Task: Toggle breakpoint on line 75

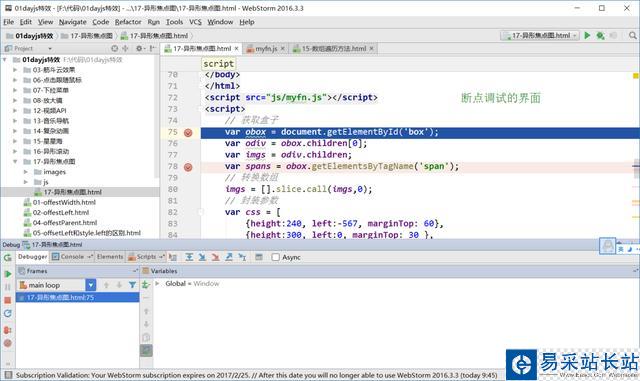Action: (188, 133)
